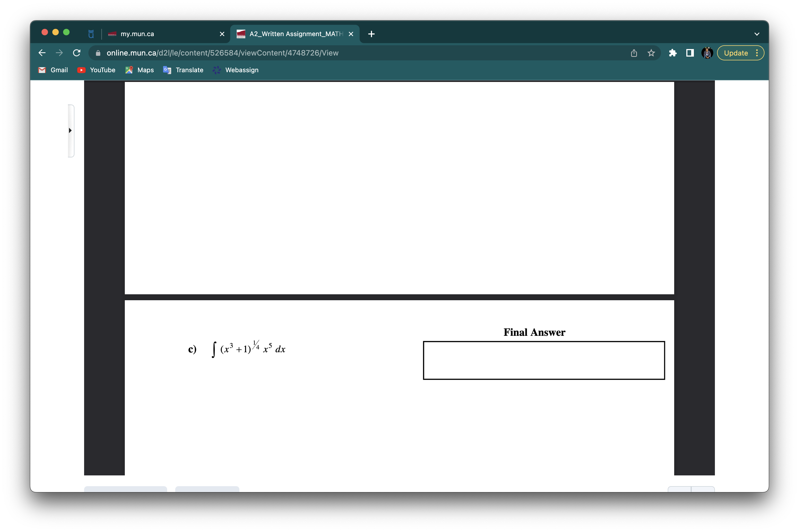Click the browser profile avatar
The height and width of the screenshot is (532, 799).
pyautogui.click(x=707, y=53)
